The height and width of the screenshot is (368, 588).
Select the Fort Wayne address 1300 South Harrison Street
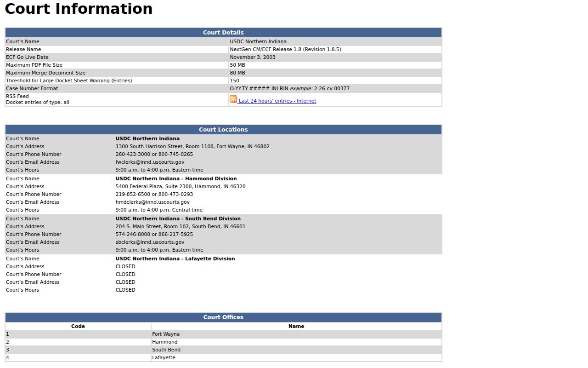point(192,146)
